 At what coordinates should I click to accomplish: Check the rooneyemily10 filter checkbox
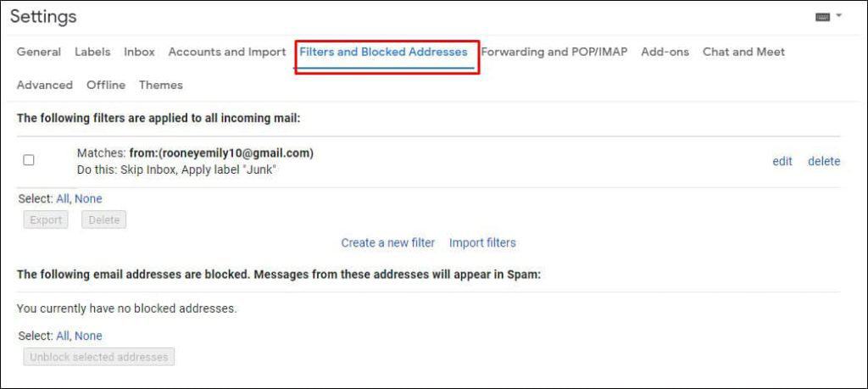pos(29,160)
